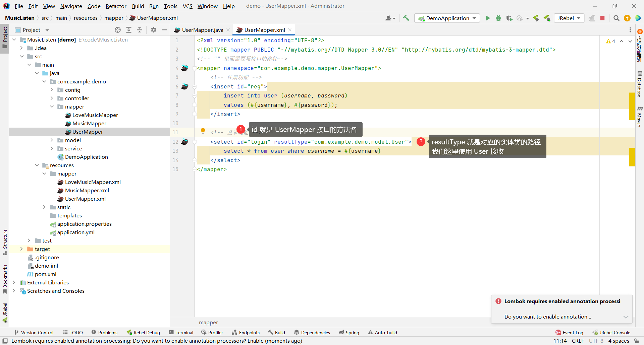Open the Refactor menu

[x=116, y=6]
